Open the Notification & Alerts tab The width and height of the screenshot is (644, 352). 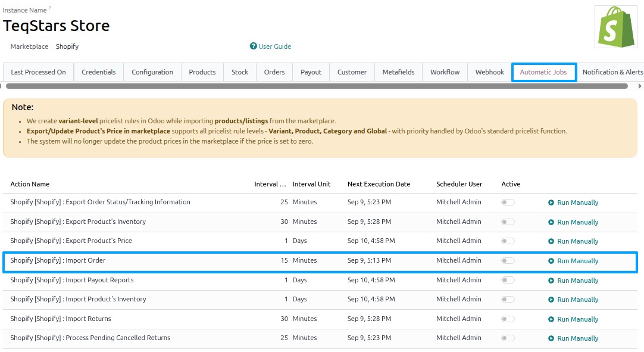(612, 72)
